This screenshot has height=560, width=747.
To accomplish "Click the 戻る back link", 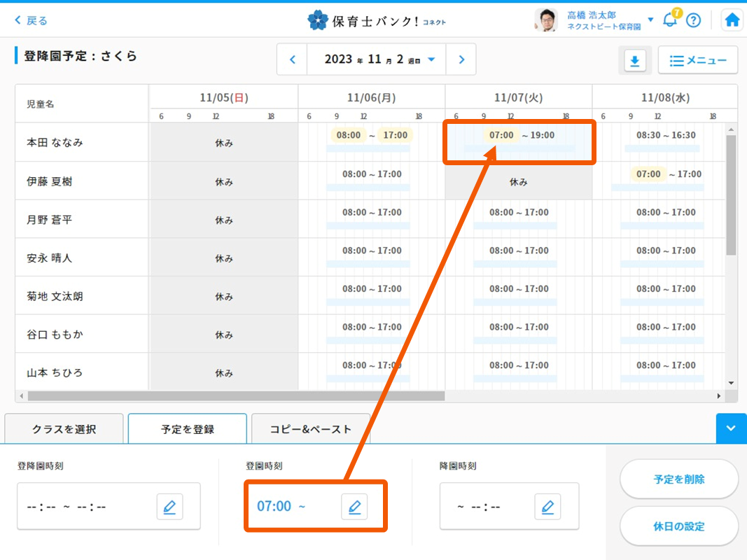I will click(32, 20).
